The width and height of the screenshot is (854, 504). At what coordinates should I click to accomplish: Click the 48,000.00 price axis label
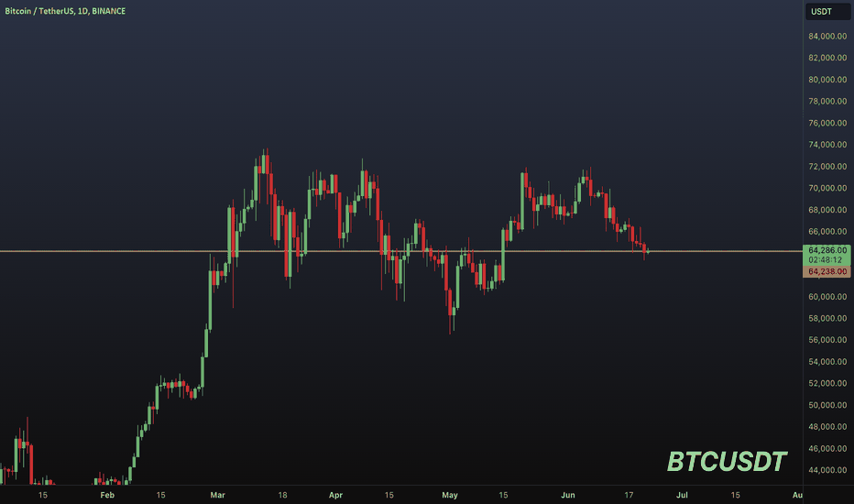point(827,427)
